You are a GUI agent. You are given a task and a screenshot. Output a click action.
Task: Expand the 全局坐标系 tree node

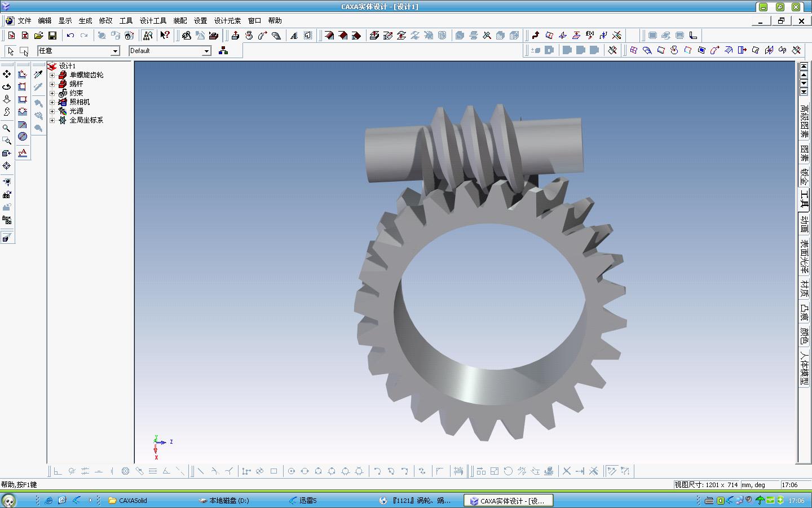coord(52,120)
